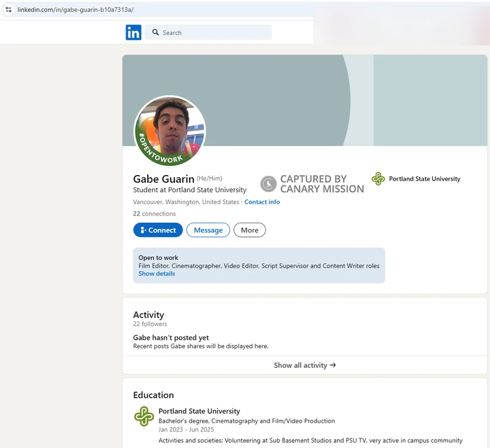Image resolution: width=490 pixels, height=448 pixels.
Task: Click the 'Jan 2023 - Jun 2025' dates
Action: (x=186, y=430)
